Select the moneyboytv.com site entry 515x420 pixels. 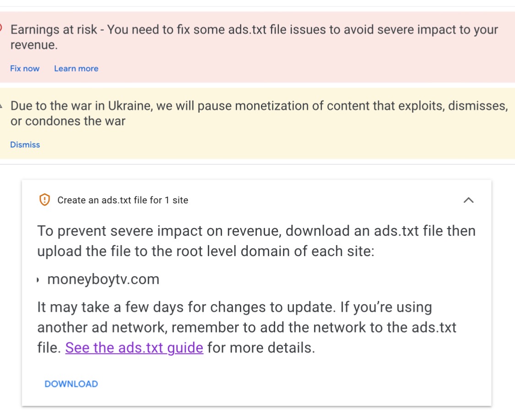click(103, 279)
